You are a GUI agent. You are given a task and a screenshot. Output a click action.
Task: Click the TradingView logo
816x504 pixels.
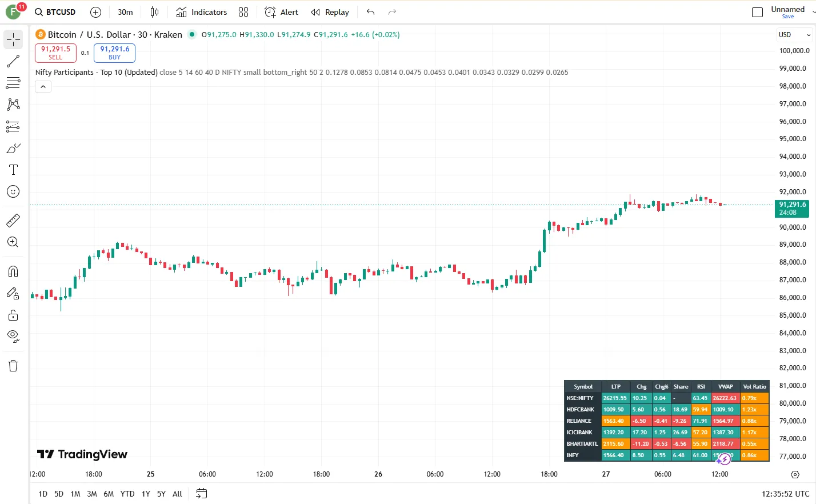[x=82, y=454]
